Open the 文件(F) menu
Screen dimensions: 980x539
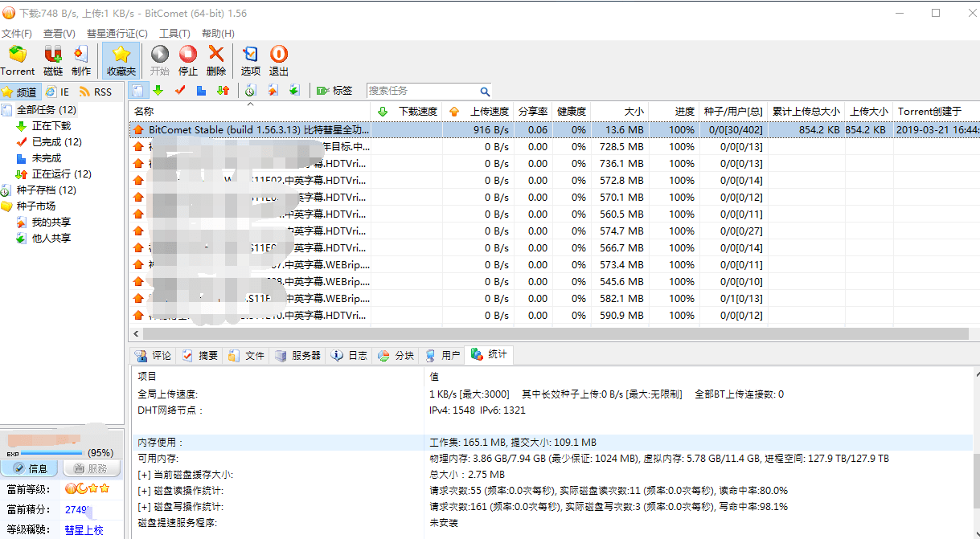pos(17,33)
